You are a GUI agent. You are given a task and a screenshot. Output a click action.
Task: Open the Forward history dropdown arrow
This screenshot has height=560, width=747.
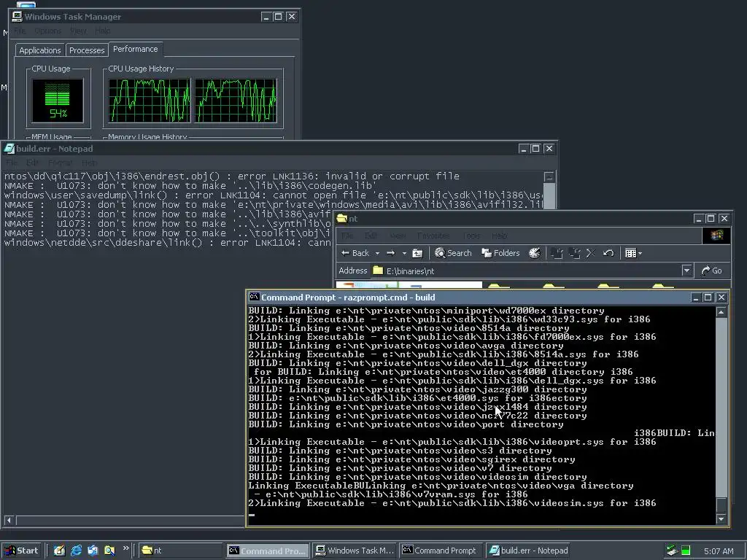404,253
